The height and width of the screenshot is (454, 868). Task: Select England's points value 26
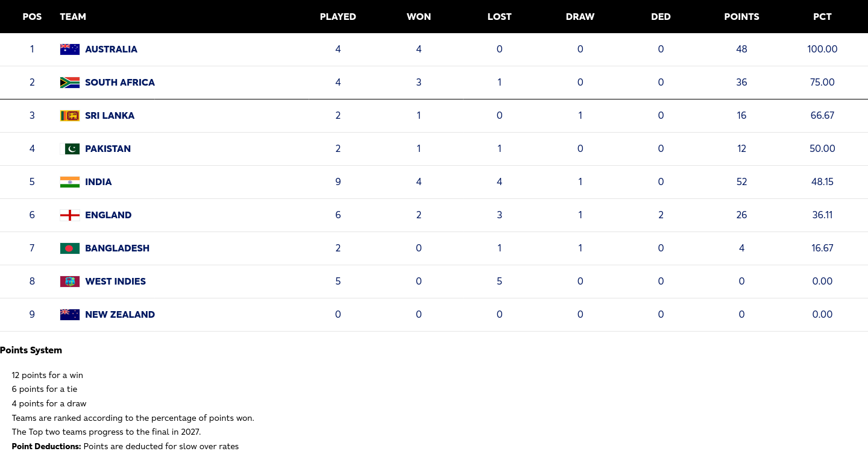pyautogui.click(x=742, y=215)
